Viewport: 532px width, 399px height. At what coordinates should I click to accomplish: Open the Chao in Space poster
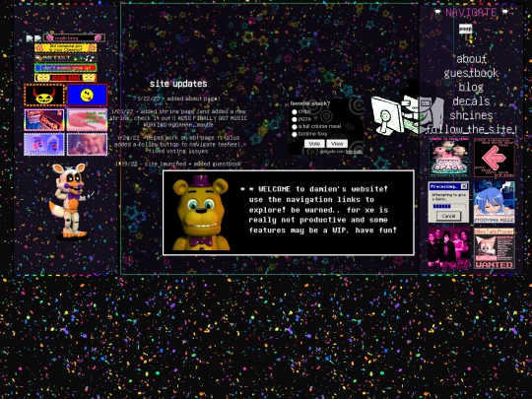(x=448, y=157)
